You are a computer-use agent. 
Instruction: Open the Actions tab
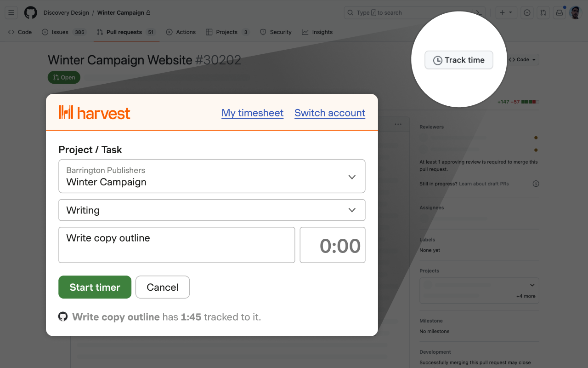pos(181,32)
